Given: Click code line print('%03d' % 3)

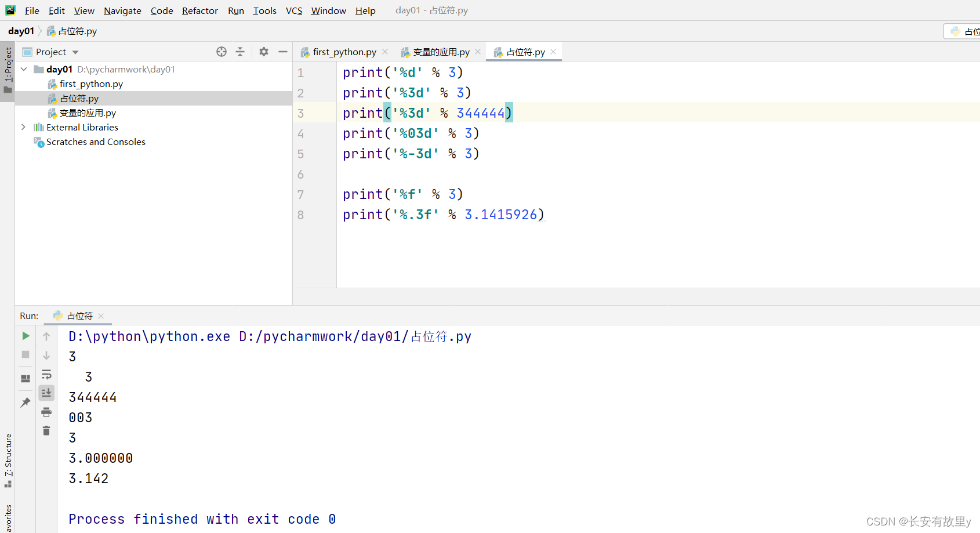Looking at the screenshot, I should [411, 133].
